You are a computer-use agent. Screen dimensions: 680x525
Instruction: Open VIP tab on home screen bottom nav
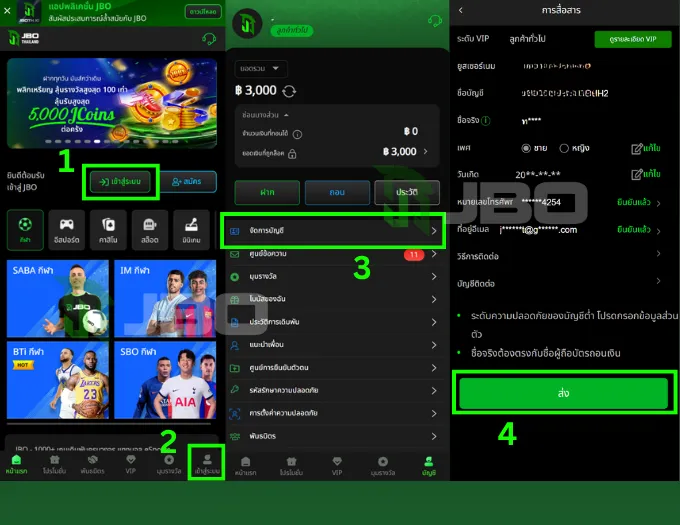[131, 465]
